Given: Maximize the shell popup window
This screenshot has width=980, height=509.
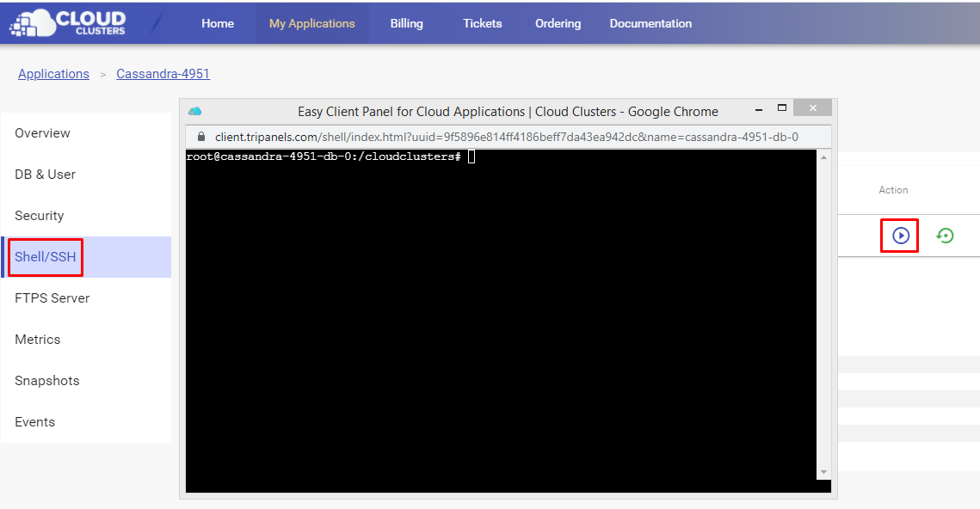Looking at the screenshot, I should click(782, 108).
